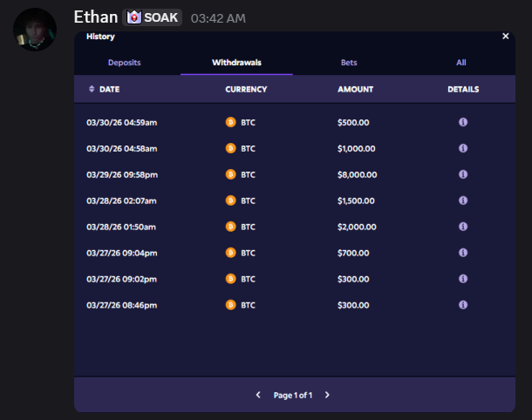Screen dimensions: 532x420
Task: Select the date 03/27/26 09:02pm
Action: pyautogui.click(x=121, y=279)
